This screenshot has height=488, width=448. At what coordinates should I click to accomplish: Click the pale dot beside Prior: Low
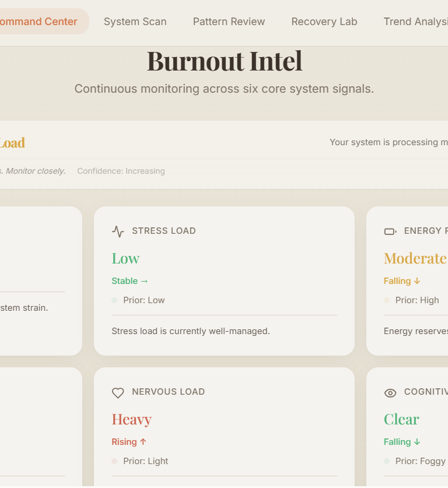coord(114,300)
